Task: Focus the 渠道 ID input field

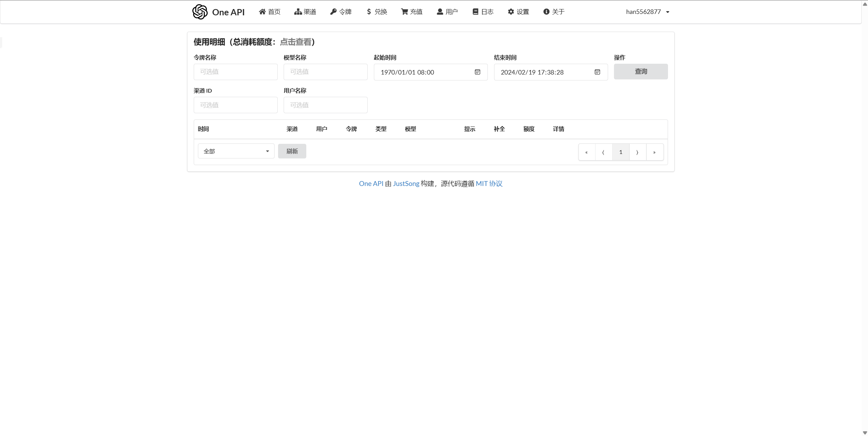Action: coord(236,105)
